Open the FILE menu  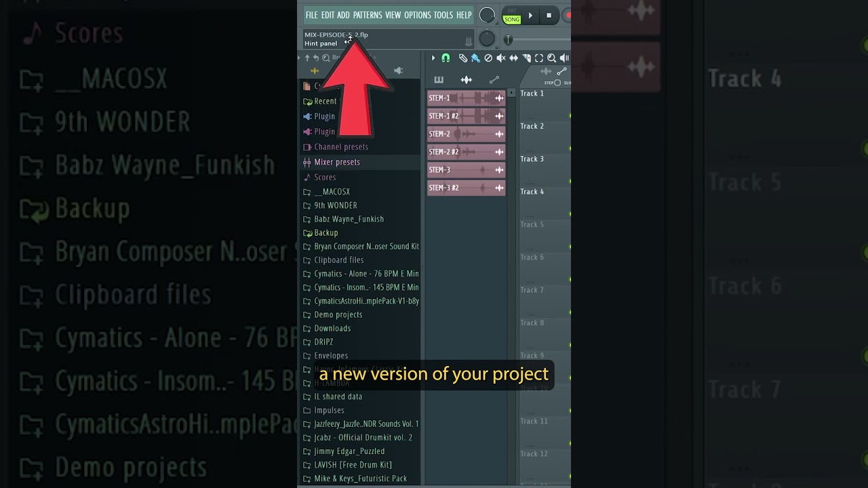tap(311, 15)
